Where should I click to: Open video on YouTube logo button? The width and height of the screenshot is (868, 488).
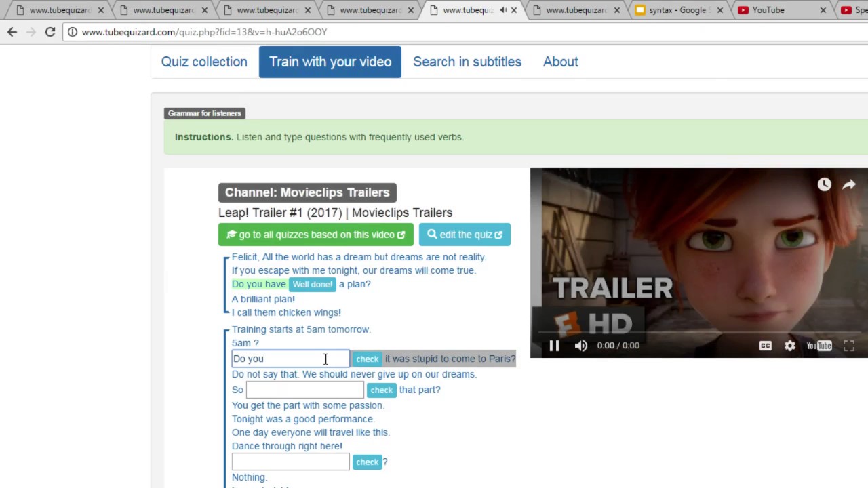(819, 346)
